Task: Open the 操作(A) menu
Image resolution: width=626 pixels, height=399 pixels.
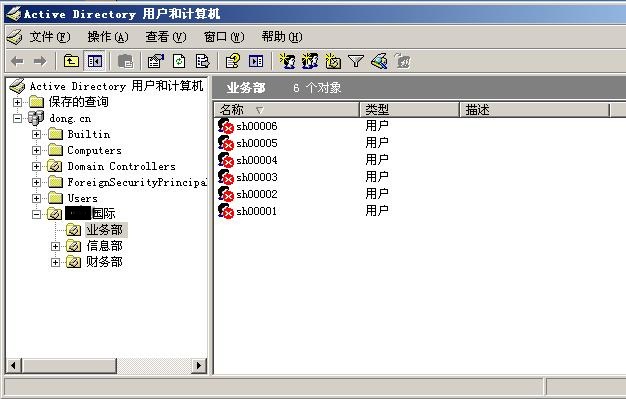Action: pyautogui.click(x=108, y=37)
